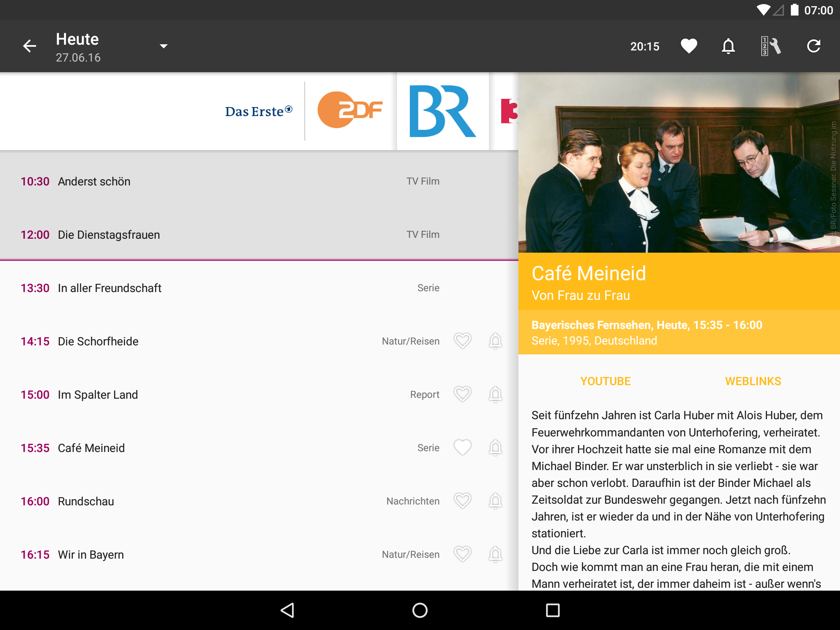840x630 pixels.
Task: Set a reminder bell for Rundschau
Action: coord(495,501)
